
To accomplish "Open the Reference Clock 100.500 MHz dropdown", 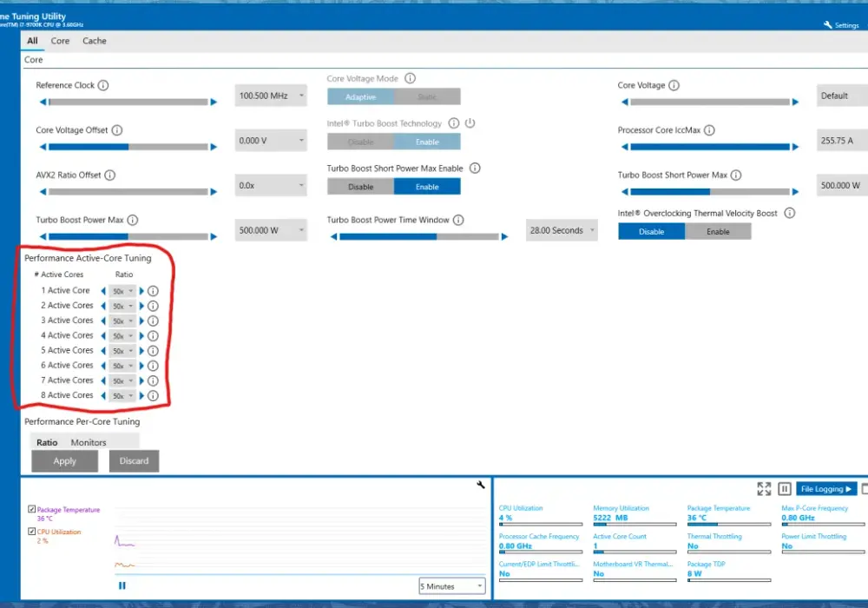I will 271,96.
